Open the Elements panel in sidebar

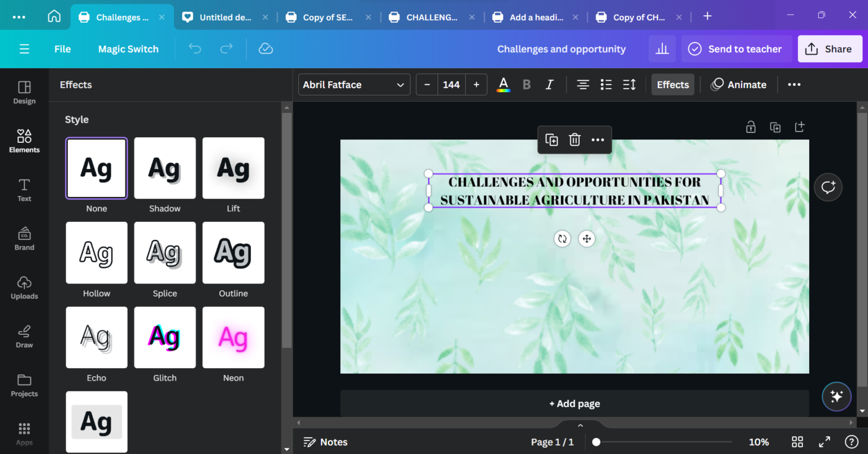[x=24, y=140]
